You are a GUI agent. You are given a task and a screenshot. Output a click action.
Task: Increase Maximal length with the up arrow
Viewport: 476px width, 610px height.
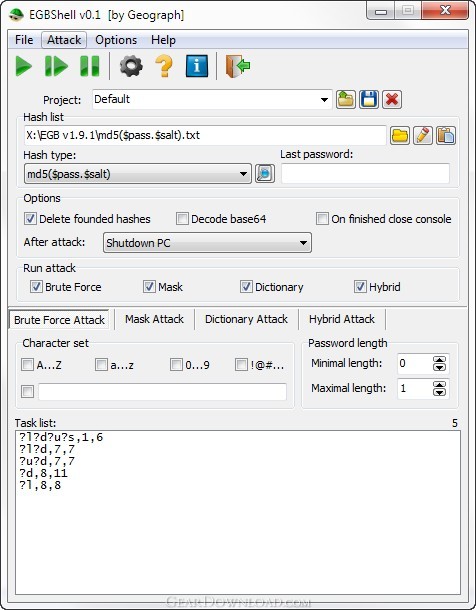[x=439, y=384]
